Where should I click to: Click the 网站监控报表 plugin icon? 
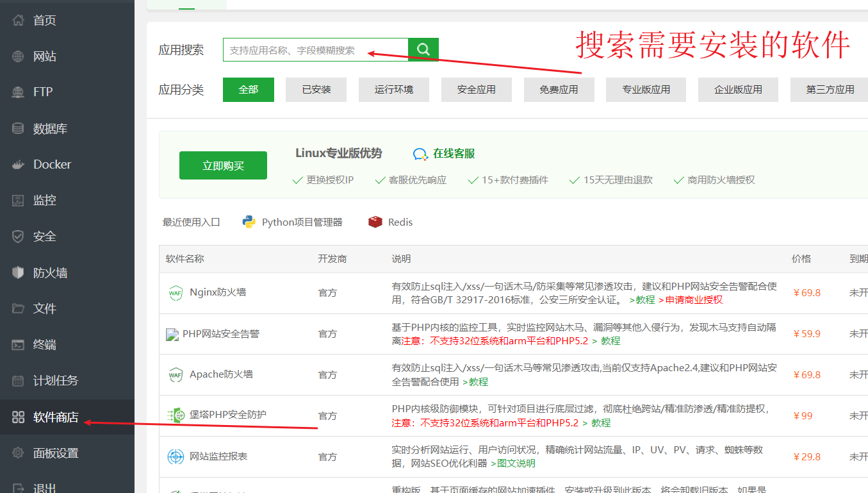pos(175,456)
